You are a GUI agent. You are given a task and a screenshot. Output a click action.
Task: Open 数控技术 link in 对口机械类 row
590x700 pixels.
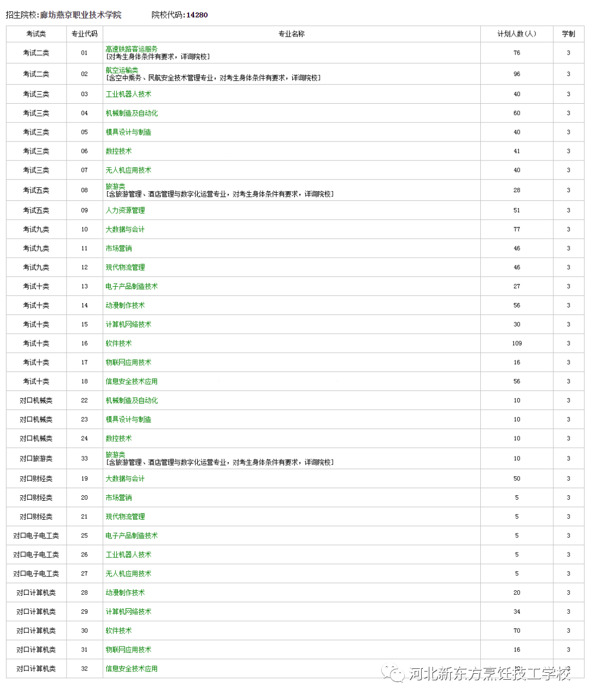point(119,438)
